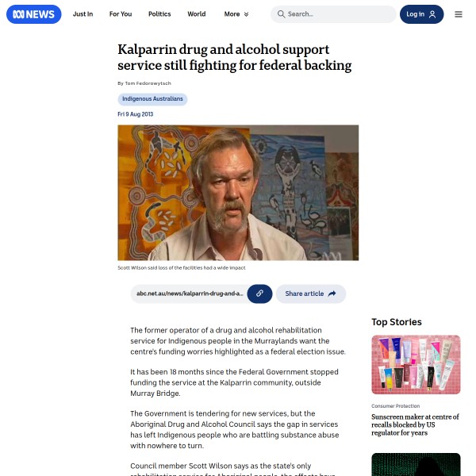Click the Share article button
The image size is (476, 476).
(311, 294)
